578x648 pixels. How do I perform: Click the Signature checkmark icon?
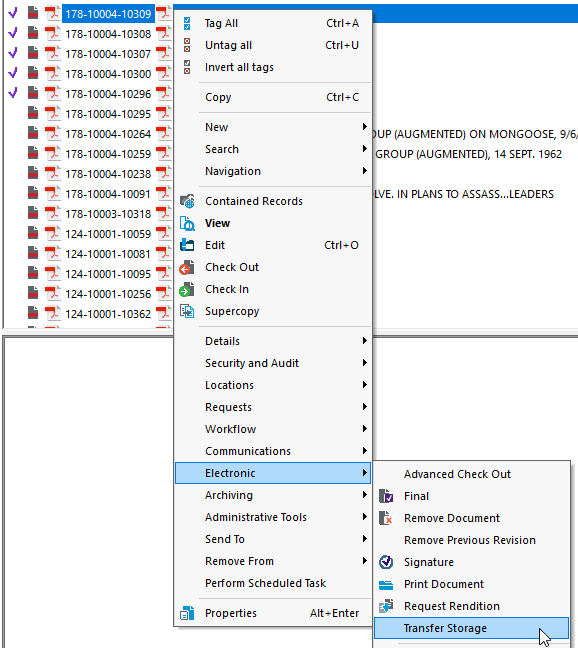(x=386, y=562)
